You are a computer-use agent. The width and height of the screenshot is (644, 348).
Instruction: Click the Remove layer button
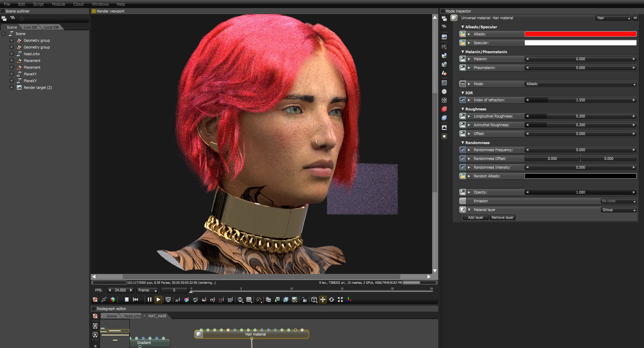tap(502, 217)
